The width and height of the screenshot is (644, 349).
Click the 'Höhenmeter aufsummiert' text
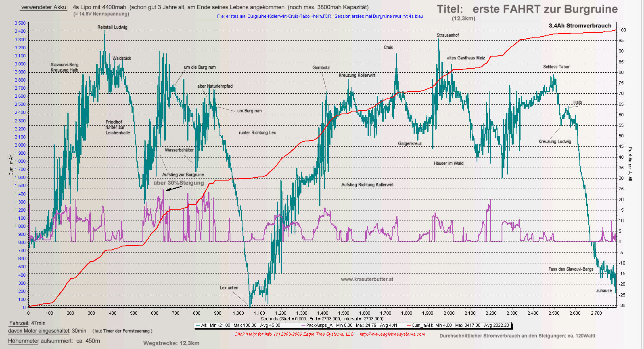[x=41, y=341]
